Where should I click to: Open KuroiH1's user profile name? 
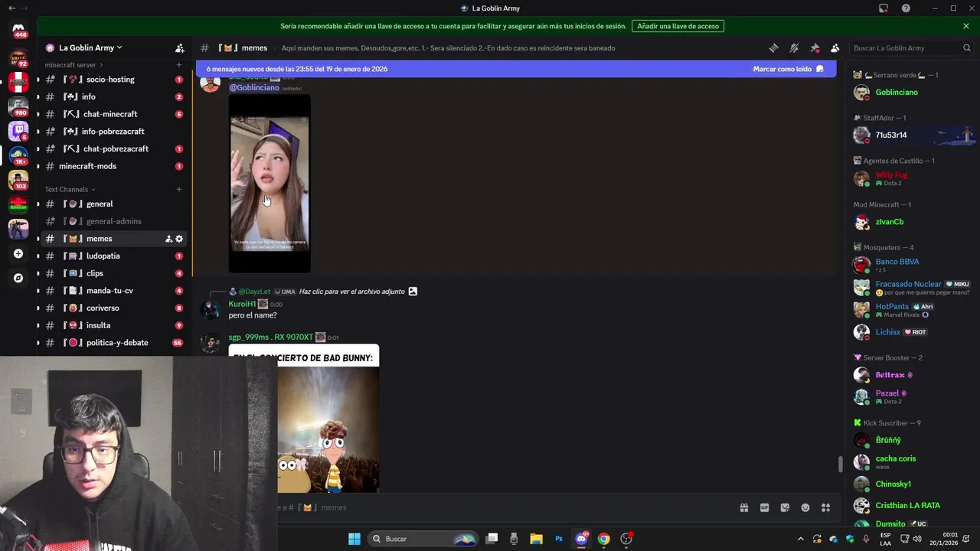pos(242,304)
